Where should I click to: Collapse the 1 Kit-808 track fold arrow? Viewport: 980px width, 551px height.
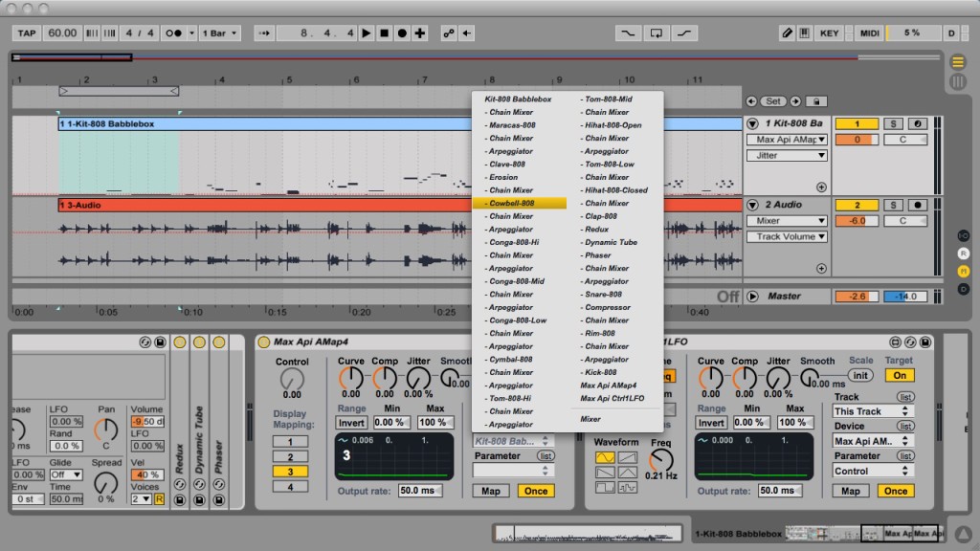pos(752,123)
